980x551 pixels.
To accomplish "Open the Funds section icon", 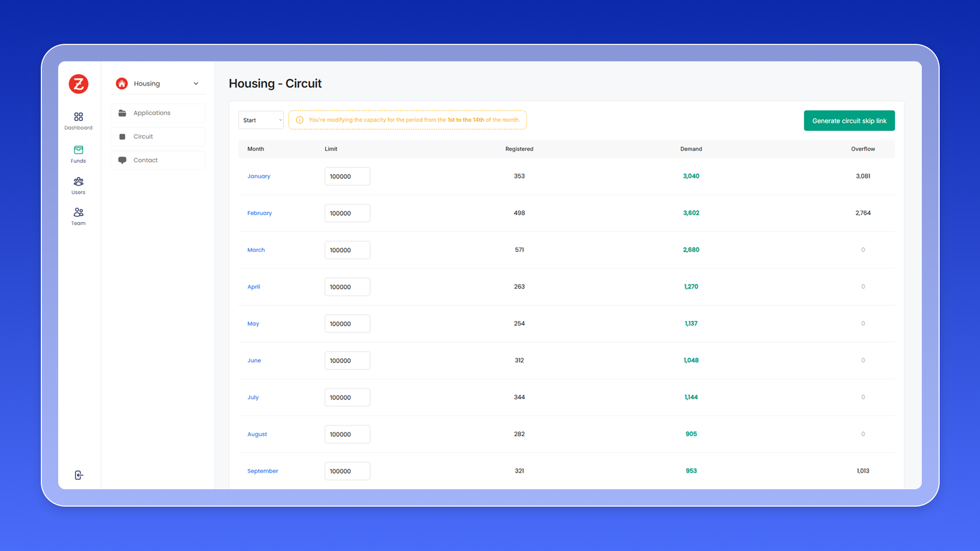I will click(x=78, y=150).
